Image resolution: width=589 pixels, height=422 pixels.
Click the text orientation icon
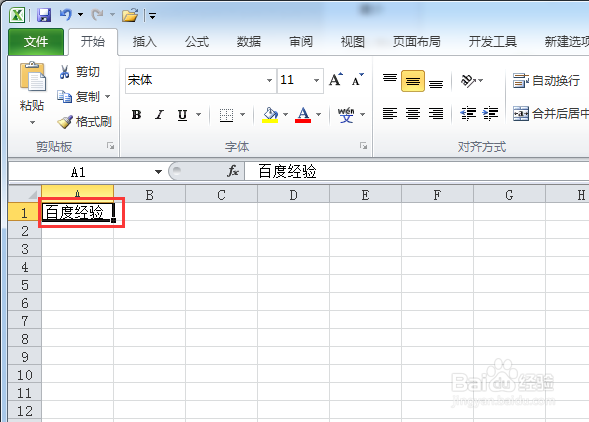click(468, 80)
